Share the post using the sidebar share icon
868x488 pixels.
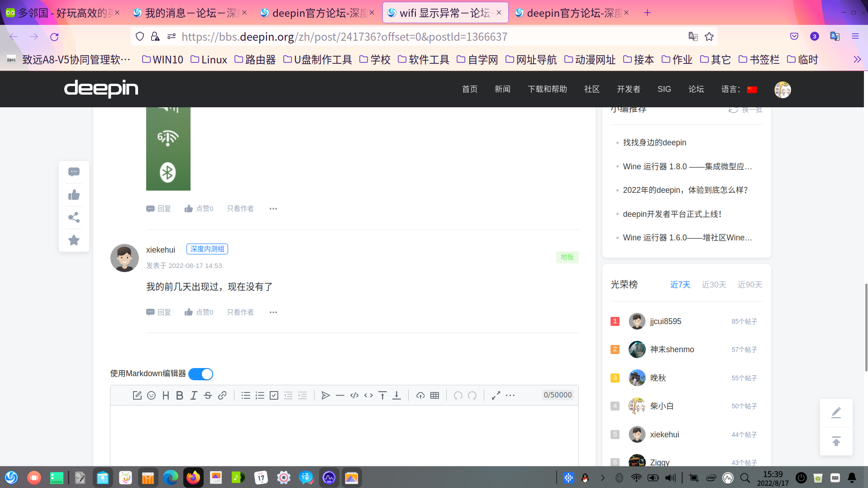(74, 217)
